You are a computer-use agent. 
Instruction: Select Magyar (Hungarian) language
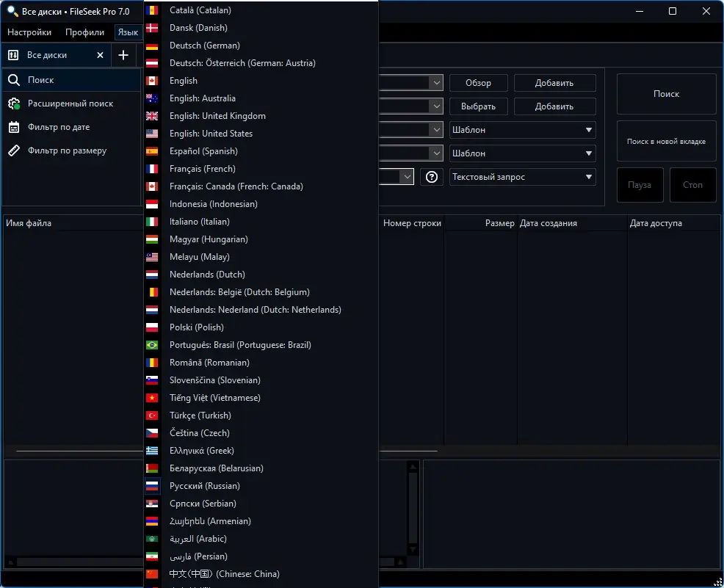coord(261,239)
